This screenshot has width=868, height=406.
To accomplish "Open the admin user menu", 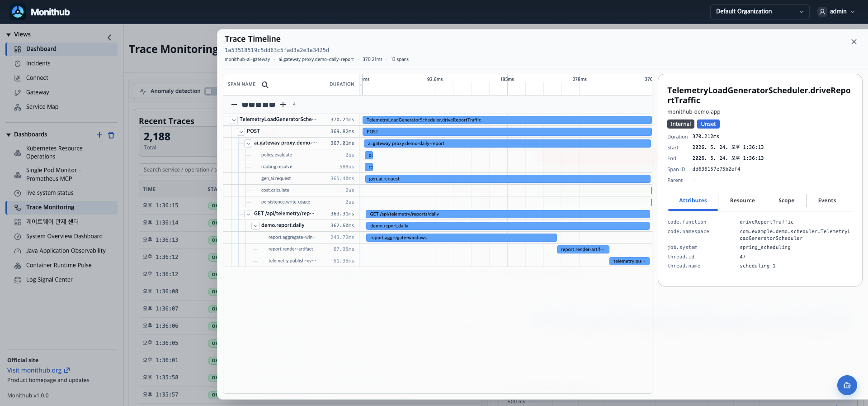I will point(837,12).
